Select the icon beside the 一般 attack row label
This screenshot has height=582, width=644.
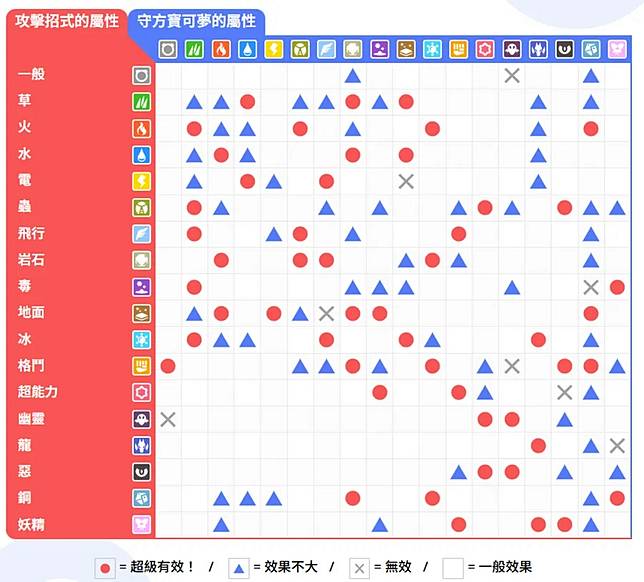pos(141,76)
